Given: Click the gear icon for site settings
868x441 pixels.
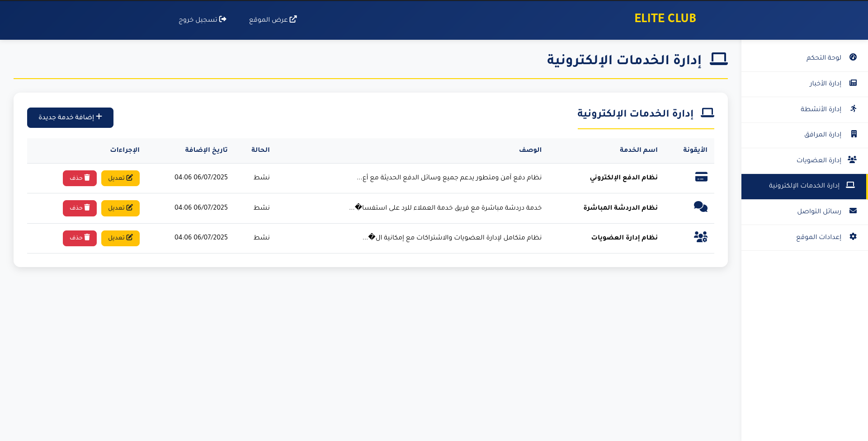Looking at the screenshot, I should pyautogui.click(x=853, y=237).
